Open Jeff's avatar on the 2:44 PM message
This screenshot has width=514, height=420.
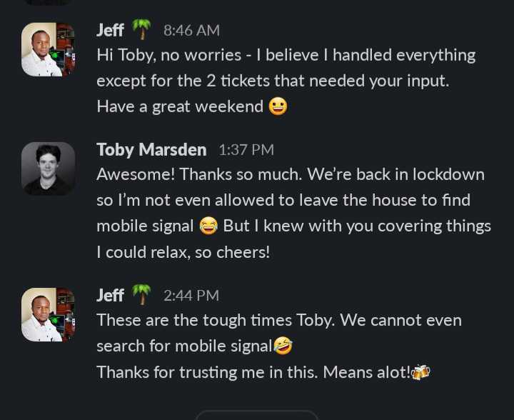(x=49, y=314)
